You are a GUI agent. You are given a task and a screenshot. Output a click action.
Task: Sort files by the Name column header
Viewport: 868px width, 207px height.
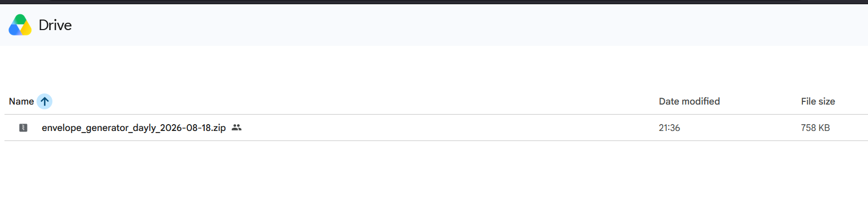tap(21, 101)
